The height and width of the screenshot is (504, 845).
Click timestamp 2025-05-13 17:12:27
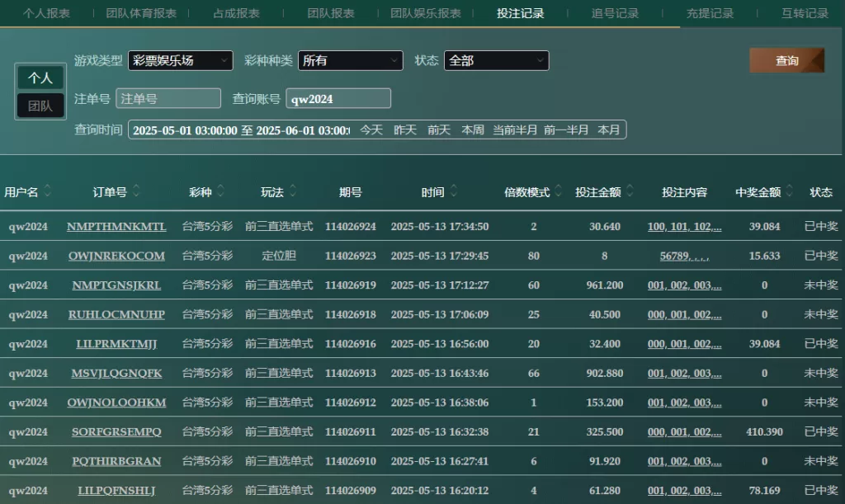440,285
